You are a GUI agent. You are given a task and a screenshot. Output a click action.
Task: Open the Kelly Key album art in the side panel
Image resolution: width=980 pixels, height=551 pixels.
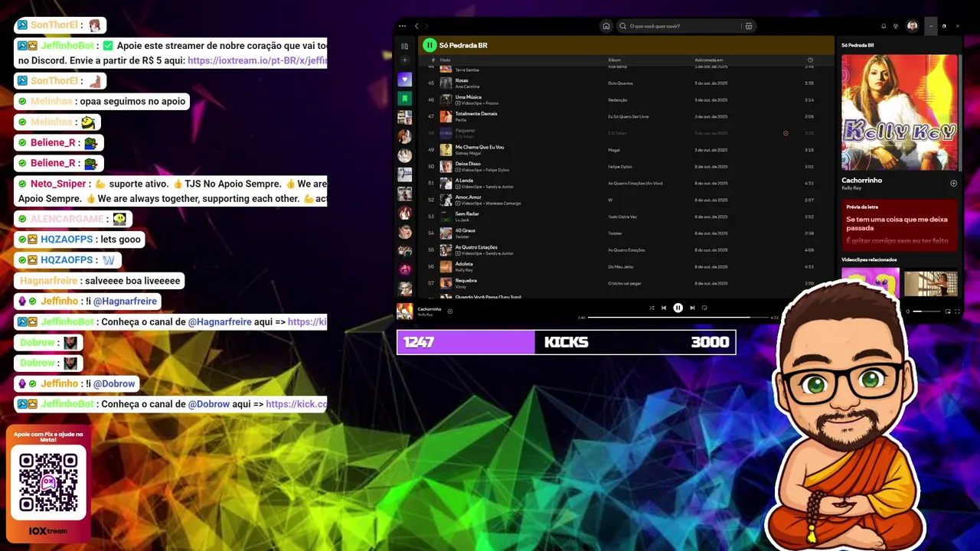(x=900, y=112)
